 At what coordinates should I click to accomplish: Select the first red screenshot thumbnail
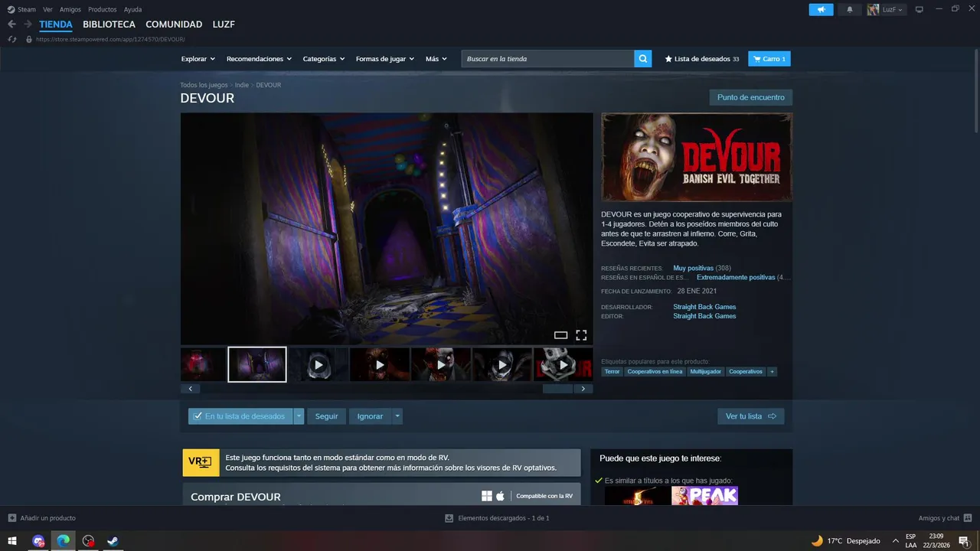click(204, 365)
